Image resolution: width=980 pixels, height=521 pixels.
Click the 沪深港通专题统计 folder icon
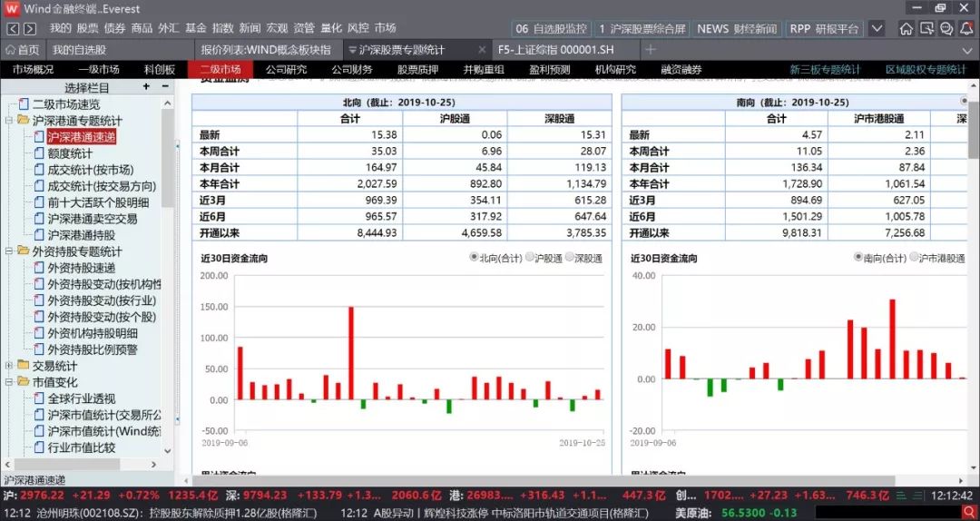coord(23,120)
